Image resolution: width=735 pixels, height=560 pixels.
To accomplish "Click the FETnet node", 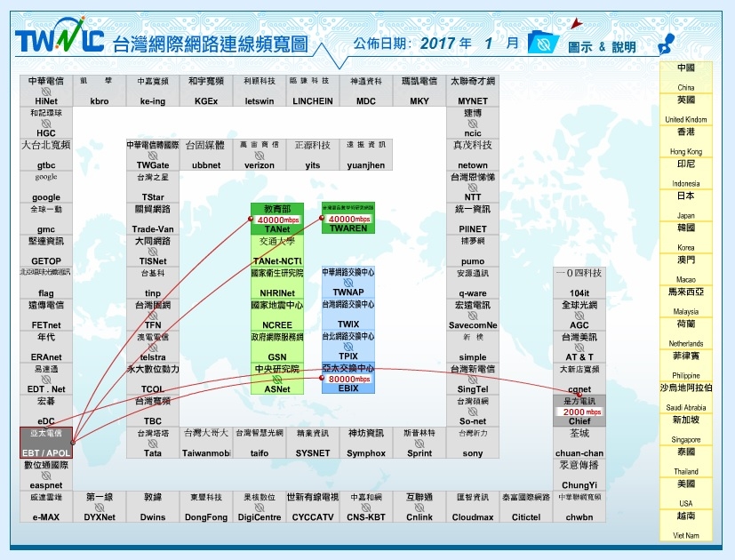I will 46,315.
